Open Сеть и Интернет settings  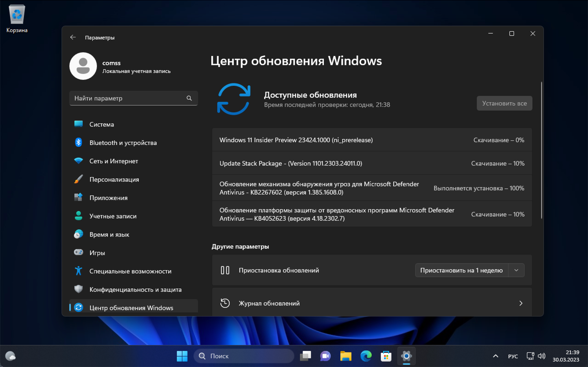click(114, 161)
